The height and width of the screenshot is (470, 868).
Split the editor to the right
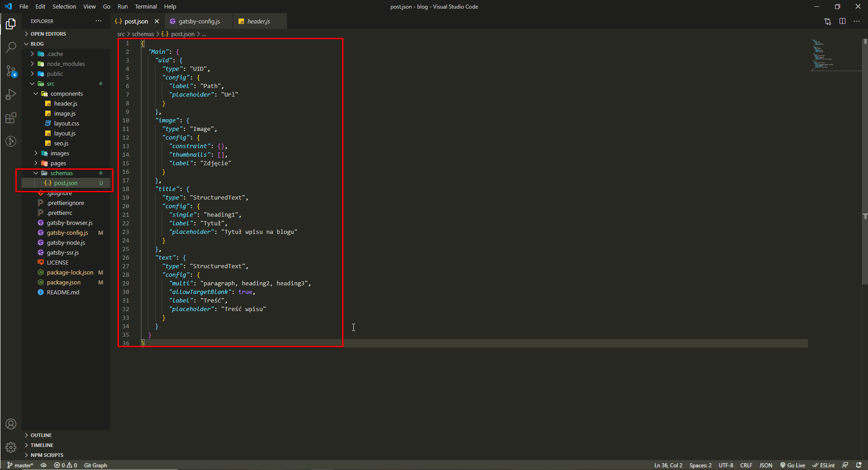point(842,21)
